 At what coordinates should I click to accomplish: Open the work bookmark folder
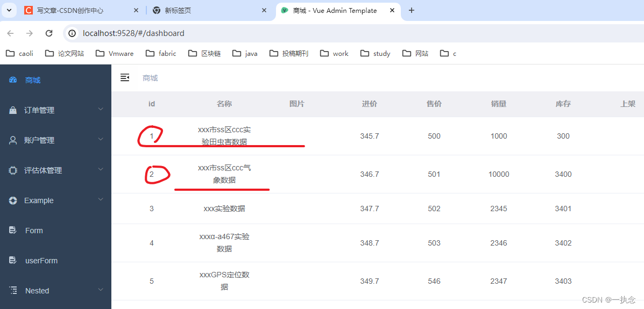(x=334, y=53)
